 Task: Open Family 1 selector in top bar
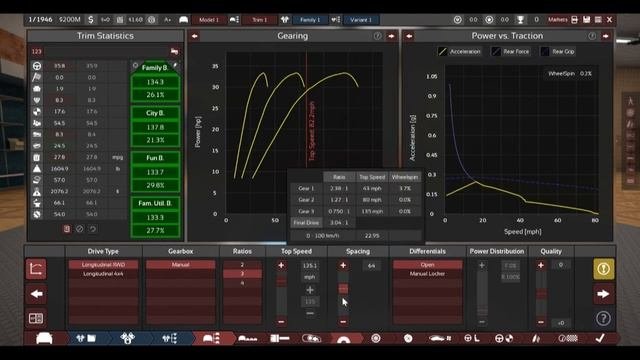tap(310, 20)
